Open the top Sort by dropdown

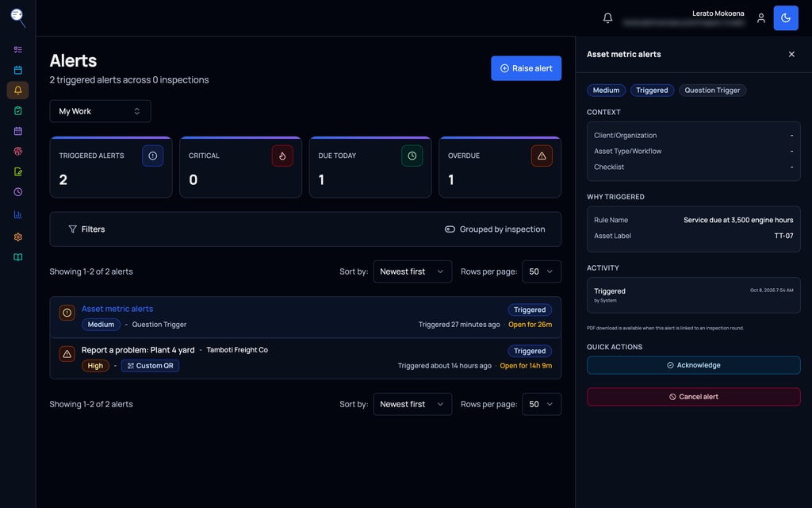tap(412, 271)
